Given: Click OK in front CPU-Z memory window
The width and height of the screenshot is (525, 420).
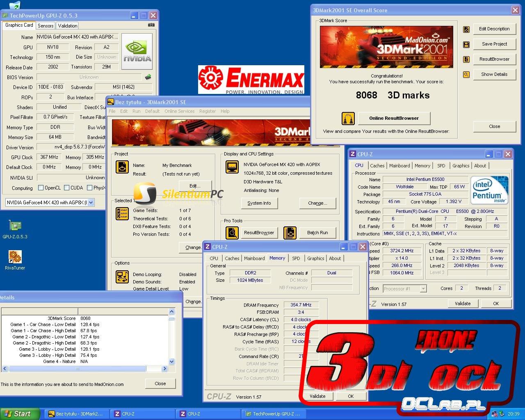Looking at the screenshot, I should coord(351,396).
